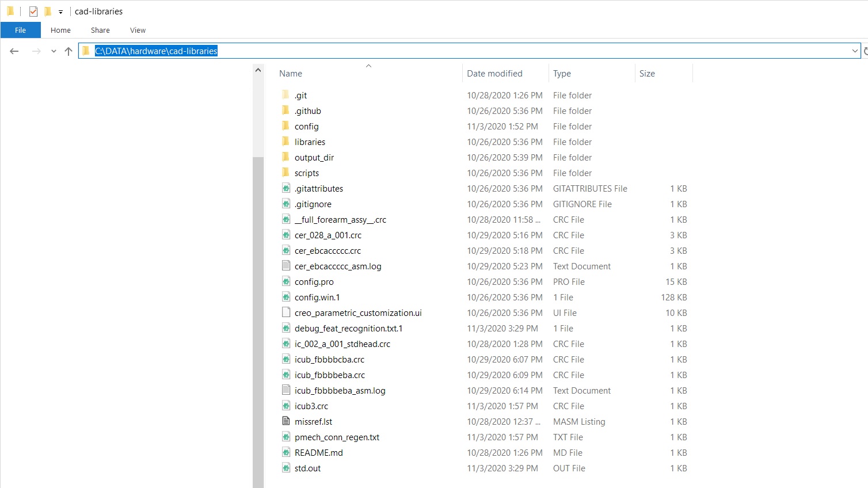Select the .github folder icon
The width and height of the screenshot is (868, 488).
point(286,110)
